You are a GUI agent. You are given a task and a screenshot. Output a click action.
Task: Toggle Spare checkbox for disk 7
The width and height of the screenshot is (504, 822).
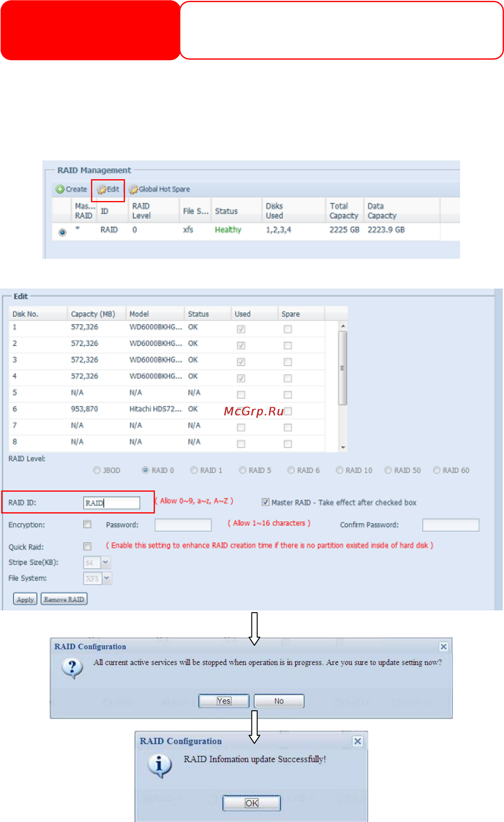coord(288,427)
